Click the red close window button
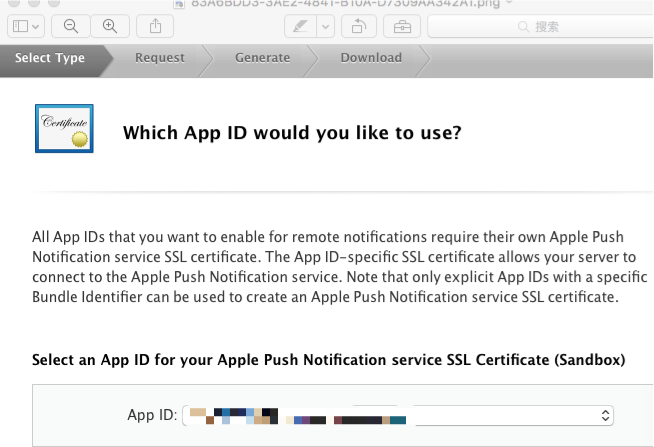Screen dimensions: 654x447 [14, 3]
